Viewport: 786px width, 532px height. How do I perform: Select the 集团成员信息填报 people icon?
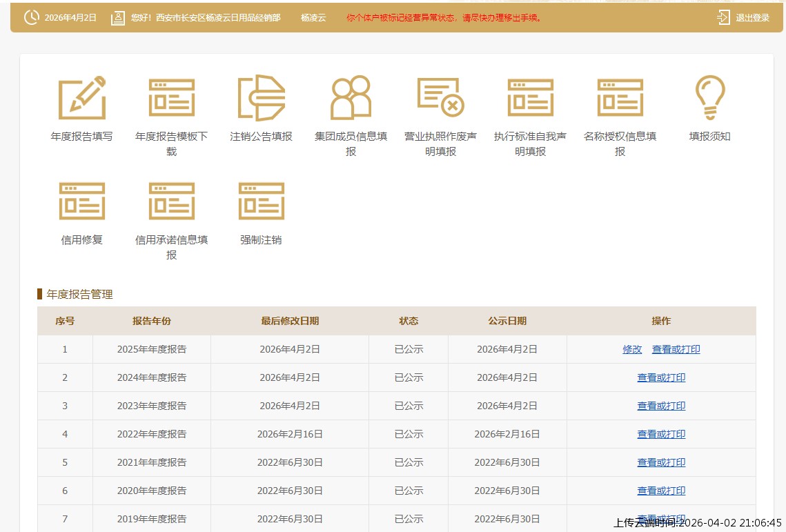[351, 98]
